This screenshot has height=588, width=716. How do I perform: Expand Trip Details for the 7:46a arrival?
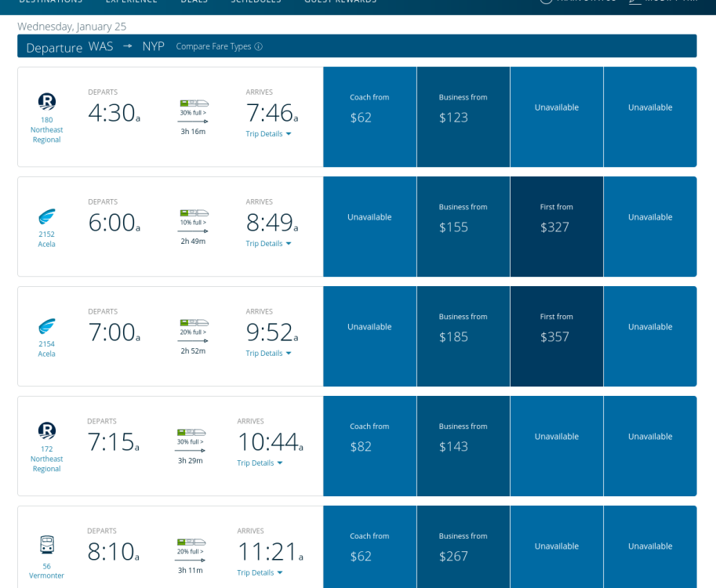(268, 134)
